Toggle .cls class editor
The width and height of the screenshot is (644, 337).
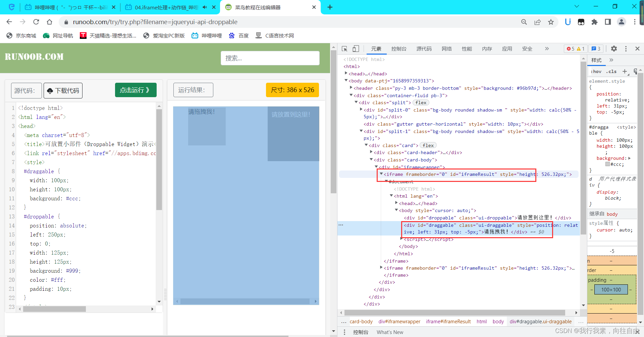(x=612, y=71)
